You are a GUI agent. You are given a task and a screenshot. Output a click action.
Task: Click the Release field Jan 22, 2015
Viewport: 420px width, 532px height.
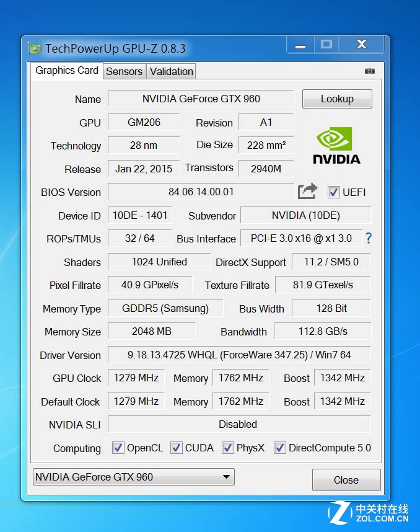point(144,169)
